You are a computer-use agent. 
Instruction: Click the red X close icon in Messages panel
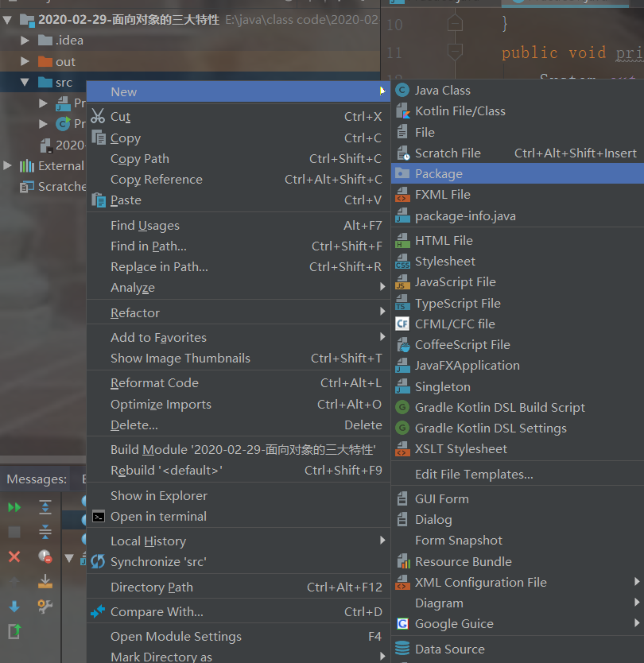pos(14,556)
